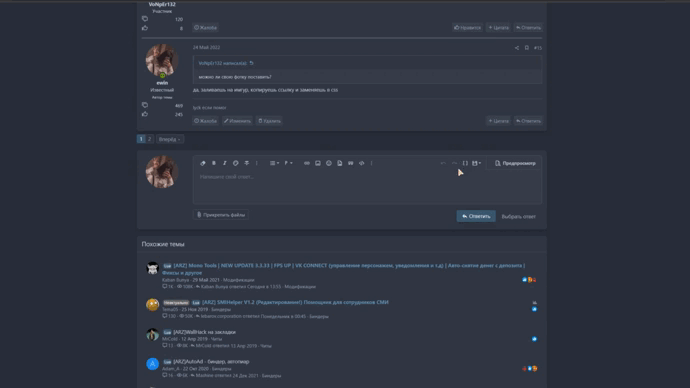Viewport: 690px width, 388px height.
Task: Insert a quote with the quotation icon
Action: pos(351,163)
